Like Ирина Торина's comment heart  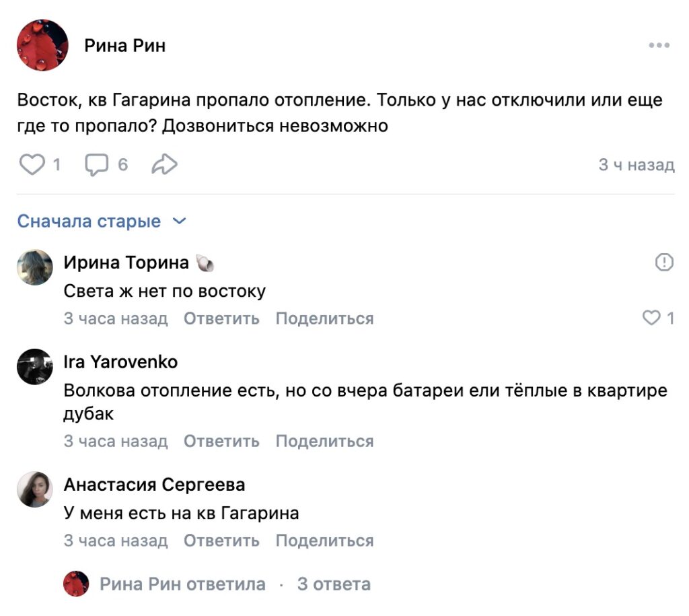[x=651, y=318]
